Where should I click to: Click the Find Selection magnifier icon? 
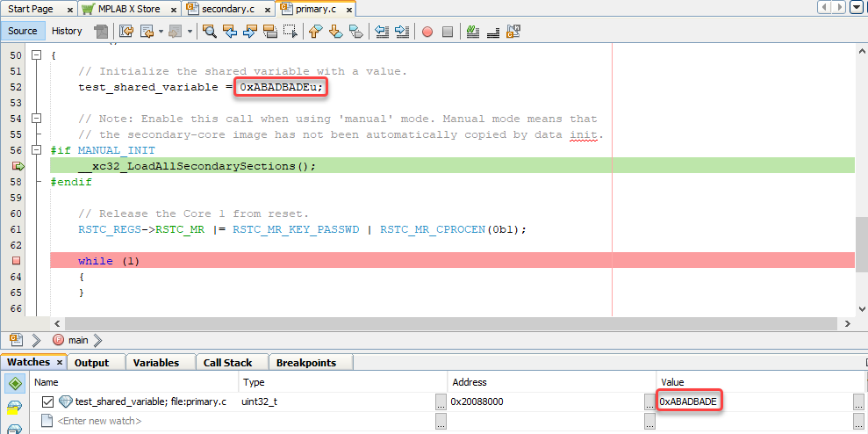click(x=210, y=32)
